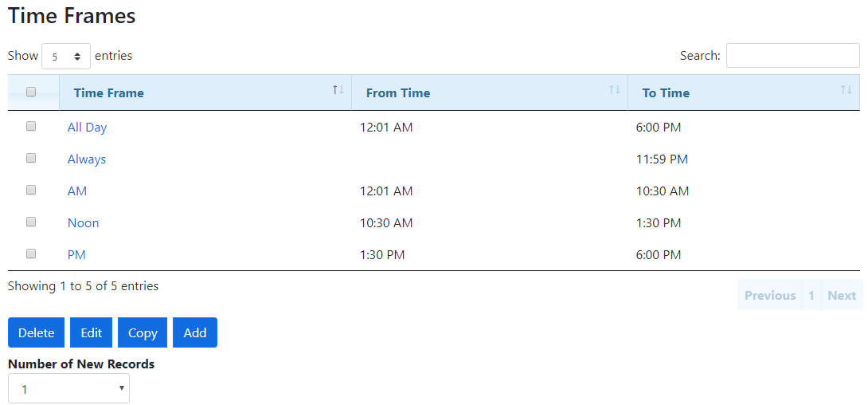The width and height of the screenshot is (868, 405).
Task: Mark the PM row checkbox
Action: pyautogui.click(x=31, y=254)
